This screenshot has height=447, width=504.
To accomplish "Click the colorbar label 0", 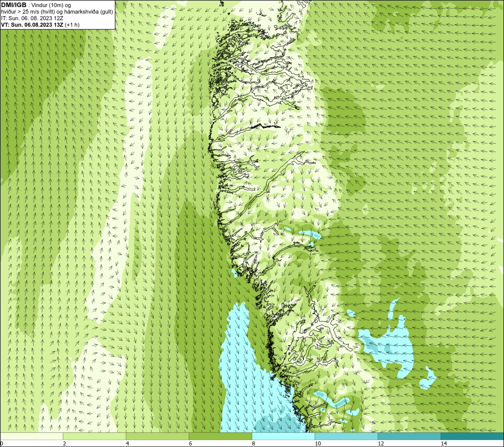I will pyautogui.click(x=2, y=443).
